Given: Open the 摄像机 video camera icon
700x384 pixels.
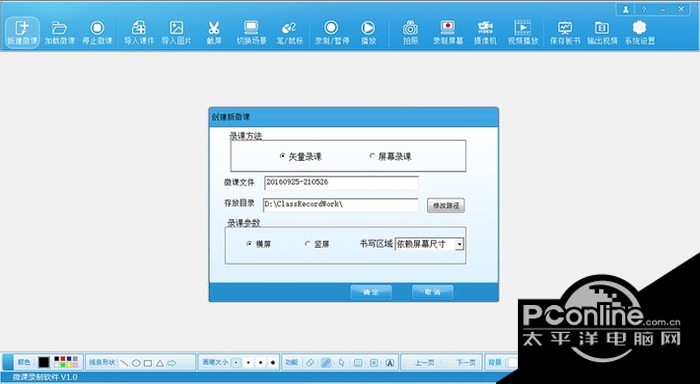Looking at the screenshot, I should click(485, 33).
